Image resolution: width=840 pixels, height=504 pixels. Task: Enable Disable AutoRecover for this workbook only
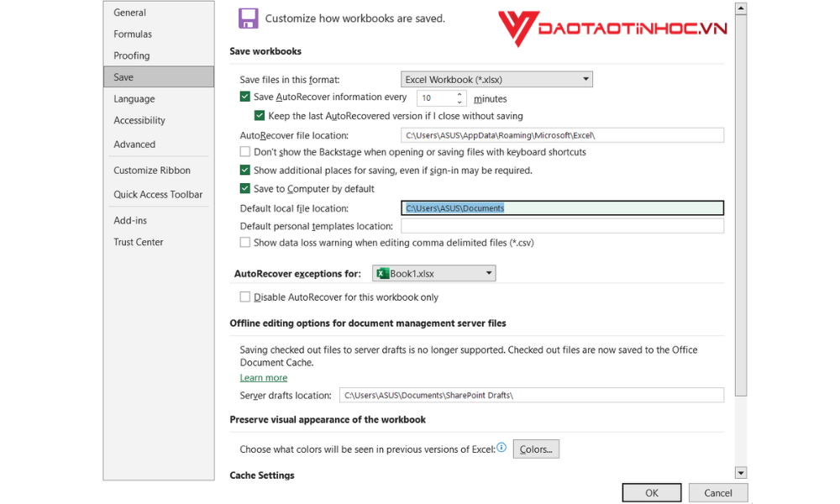click(x=244, y=297)
